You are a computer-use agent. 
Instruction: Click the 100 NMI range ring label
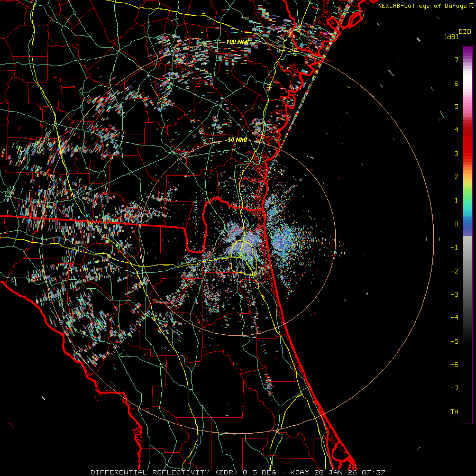click(x=237, y=42)
